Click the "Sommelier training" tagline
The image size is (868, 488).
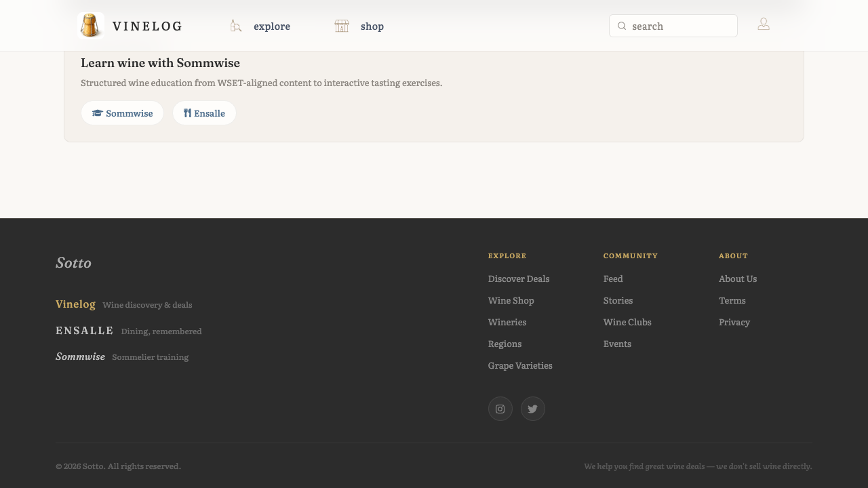tap(150, 357)
